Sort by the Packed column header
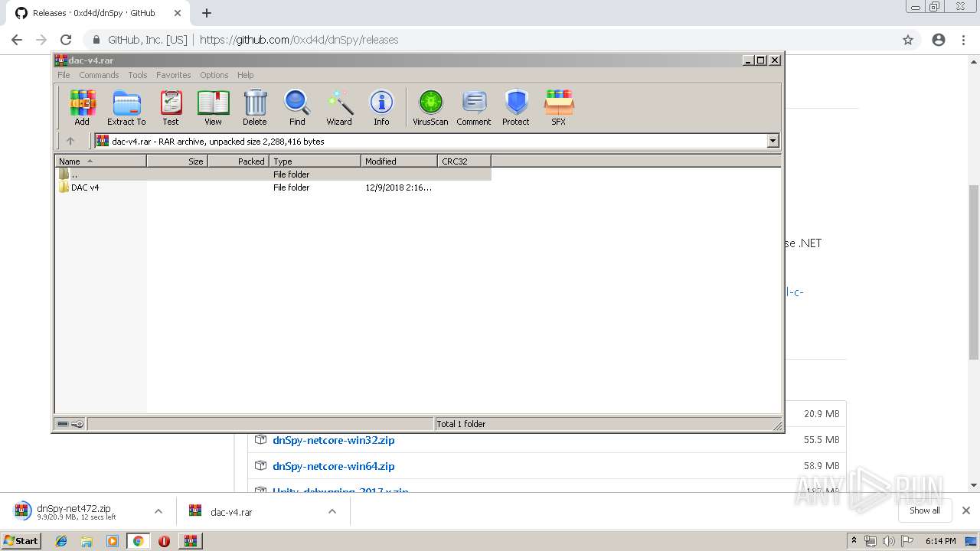The height and width of the screenshot is (551, 980). [x=238, y=161]
